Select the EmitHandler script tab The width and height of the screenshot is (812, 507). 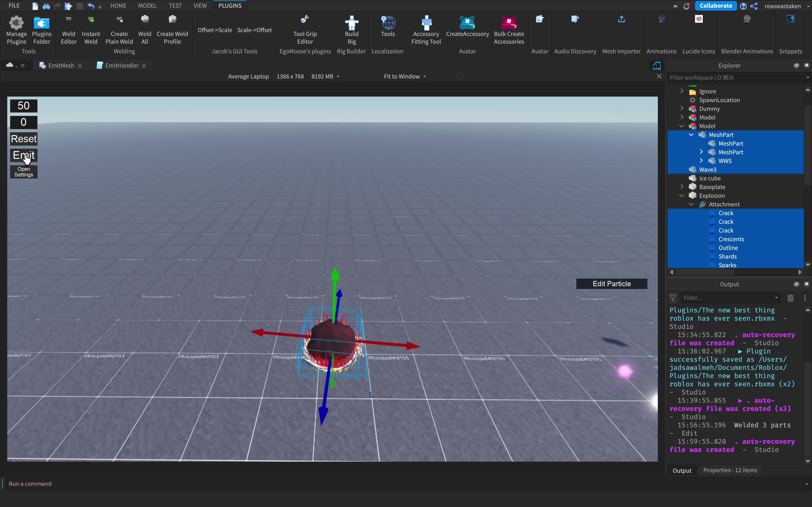[121, 65]
